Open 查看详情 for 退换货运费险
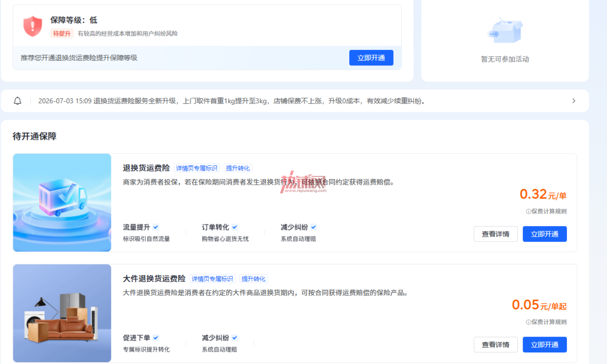 [496, 234]
